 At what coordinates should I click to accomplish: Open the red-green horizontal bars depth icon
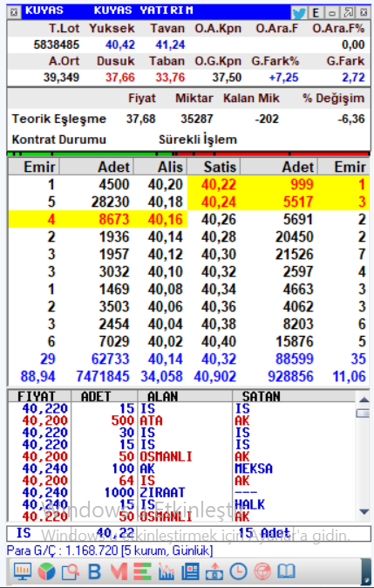click(x=142, y=571)
